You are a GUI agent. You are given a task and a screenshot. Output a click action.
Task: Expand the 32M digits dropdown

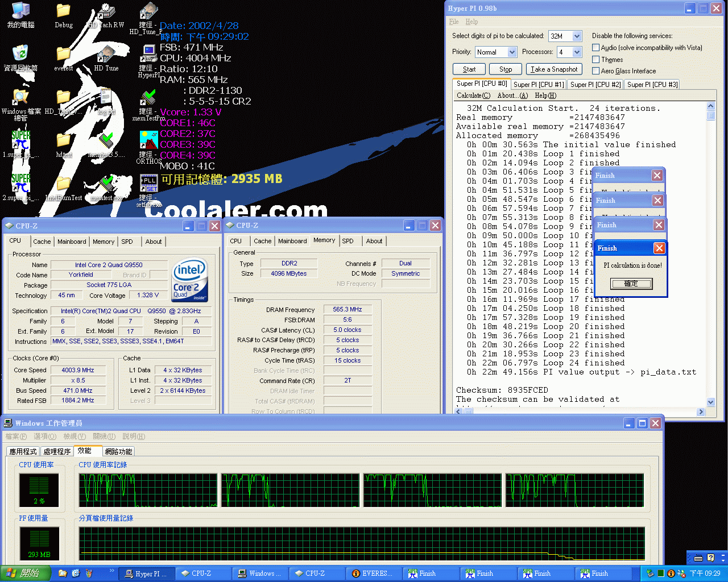click(577, 36)
